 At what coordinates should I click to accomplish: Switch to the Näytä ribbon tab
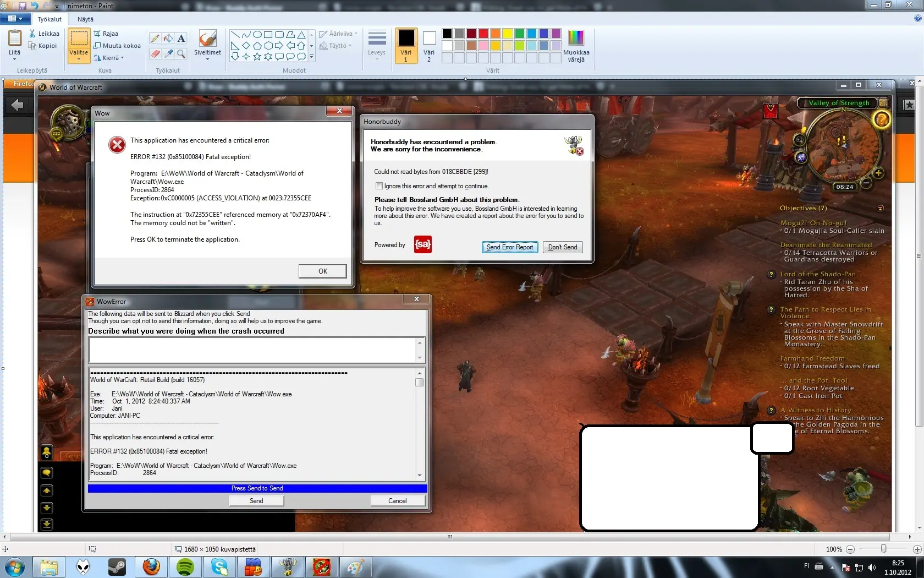pyautogui.click(x=85, y=19)
